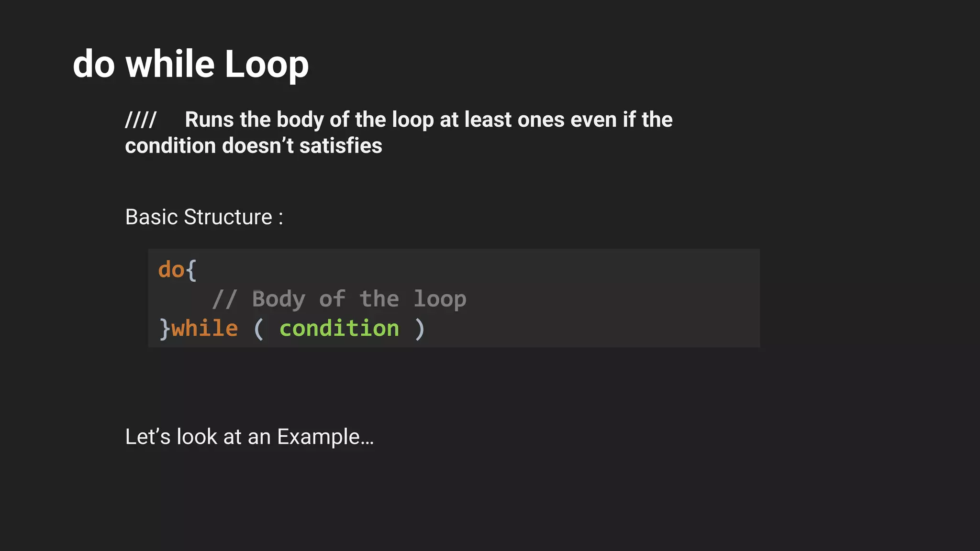Click the '// Body of the loop' comment

click(339, 299)
